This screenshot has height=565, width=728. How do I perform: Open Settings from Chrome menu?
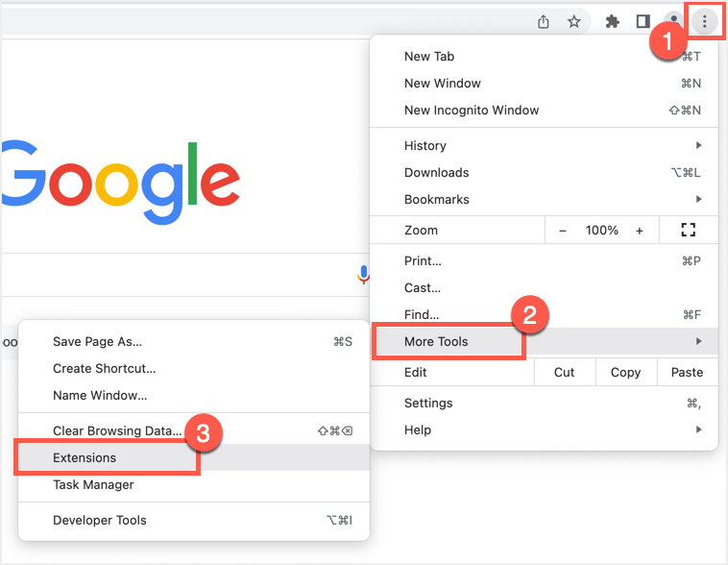(428, 404)
